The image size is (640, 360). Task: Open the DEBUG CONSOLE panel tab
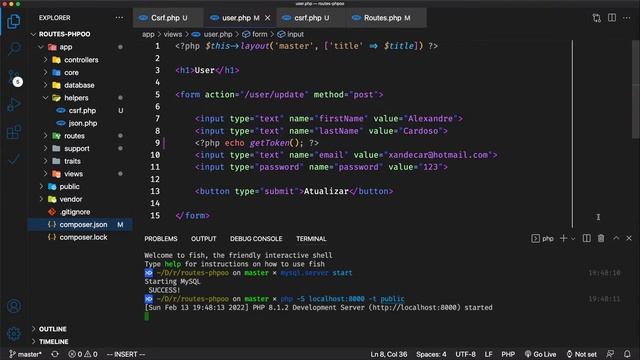256,238
